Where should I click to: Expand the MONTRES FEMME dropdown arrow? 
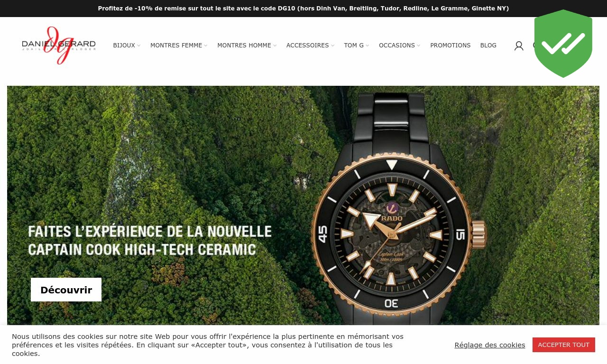pos(206,46)
